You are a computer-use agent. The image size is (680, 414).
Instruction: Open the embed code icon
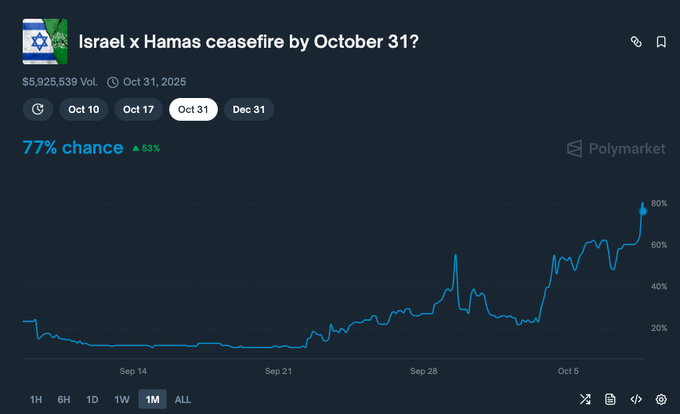[636, 400]
